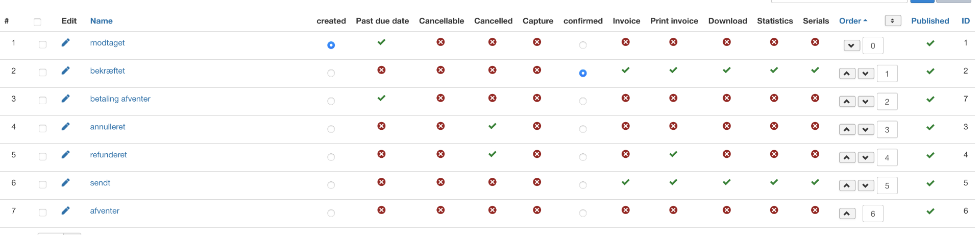Toggle Print invoice check for refunderet
The width and height of the screenshot is (980, 235).
673,154
